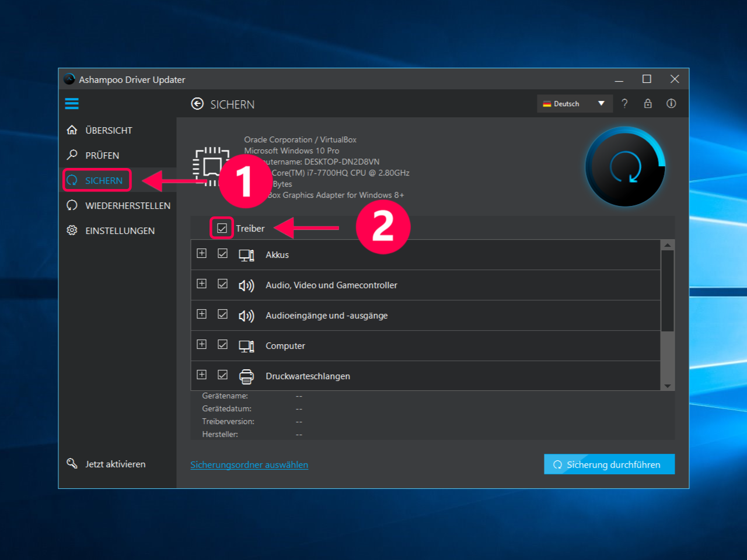Click the Akkus device icon
This screenshot has height=560, width=747.
pyautogui.click(x=246, y=255)
